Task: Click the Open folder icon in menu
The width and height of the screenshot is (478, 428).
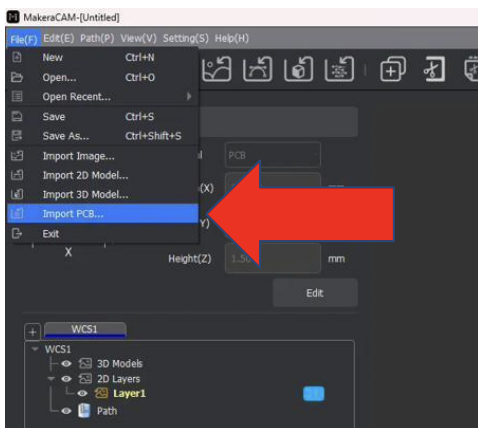Action: [17, 77]
